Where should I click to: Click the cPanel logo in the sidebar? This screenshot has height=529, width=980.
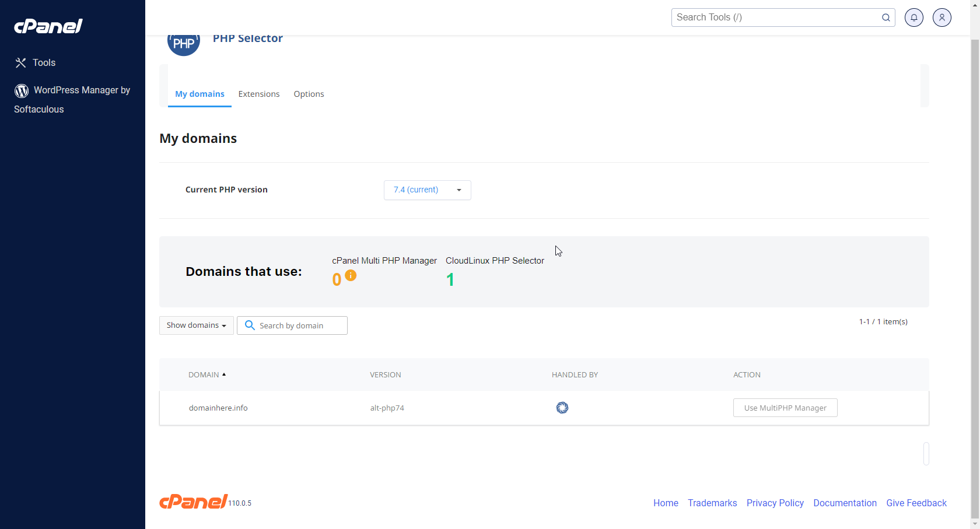point(48,26)
